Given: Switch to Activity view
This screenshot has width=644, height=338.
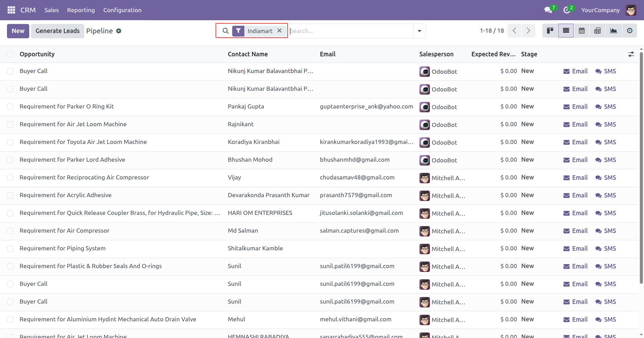Looking at the screenshot, I should tap(629, 31).
